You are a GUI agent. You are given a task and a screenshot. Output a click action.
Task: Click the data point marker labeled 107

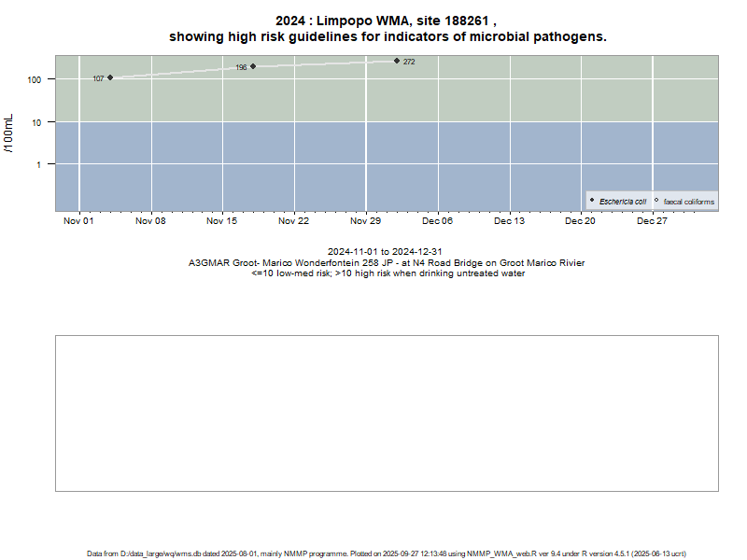110,77
